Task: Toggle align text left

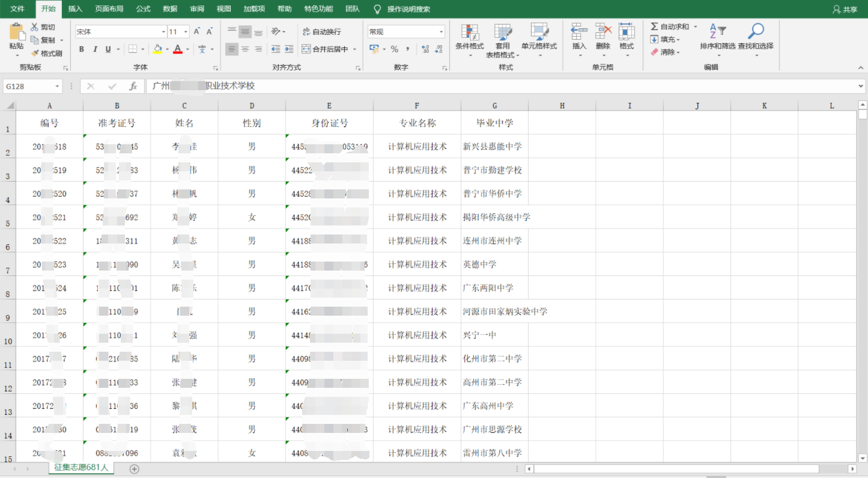Action: click(232, 49)
